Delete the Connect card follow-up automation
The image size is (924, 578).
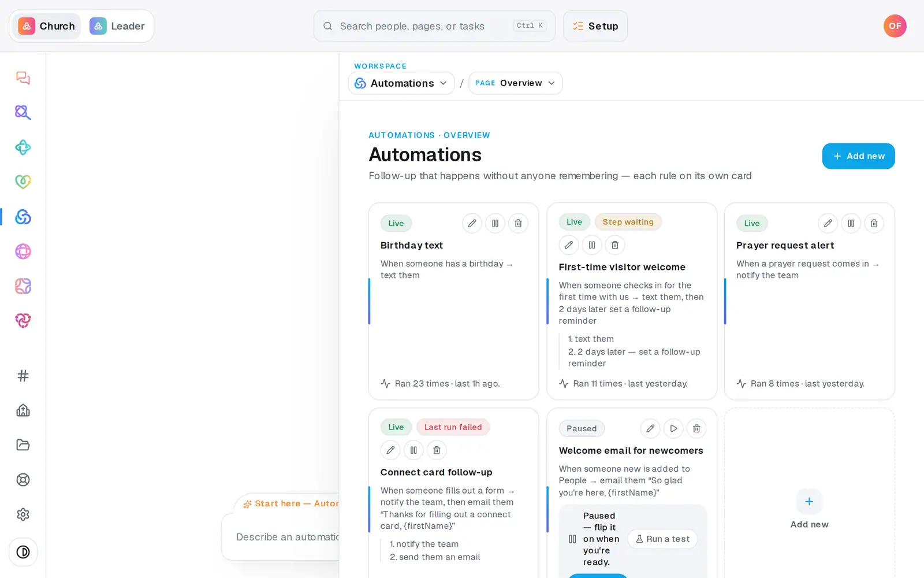click(x=437, y=450)
